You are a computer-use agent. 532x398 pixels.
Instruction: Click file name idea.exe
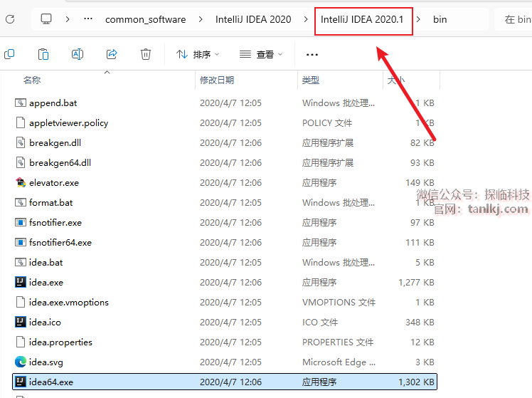click(46, 283)
